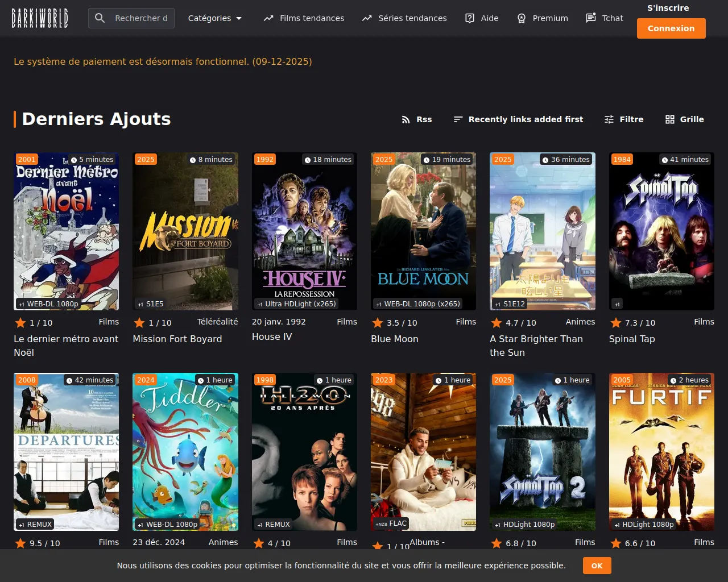Click the House IV title

coord(272,336)
